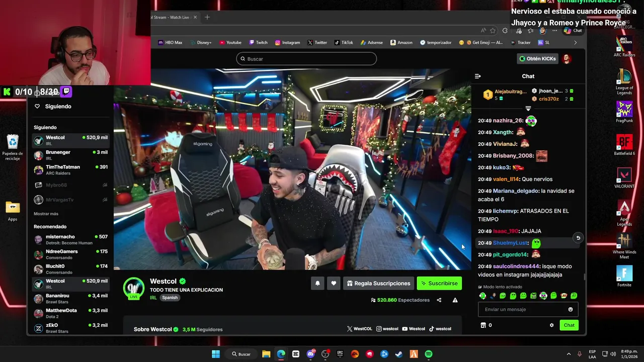Viewport: 644px width, 362px height.
Task: Open Westcol's Youtube social link
Action: 414,329
